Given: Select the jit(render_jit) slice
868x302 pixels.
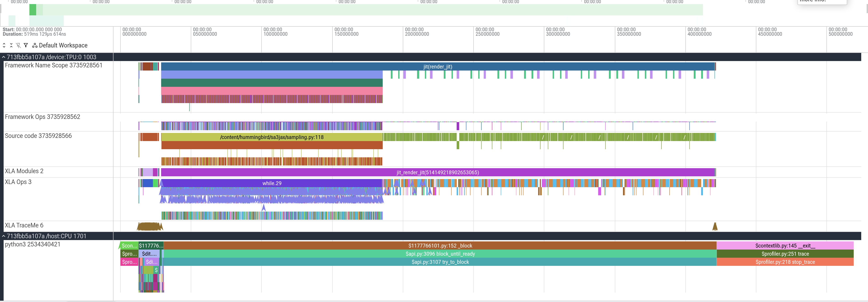Looking at the screenshot, I should [x=438, y=66].
